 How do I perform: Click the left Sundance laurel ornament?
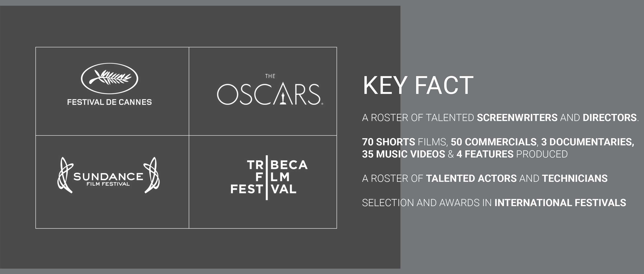pos(65,175)
